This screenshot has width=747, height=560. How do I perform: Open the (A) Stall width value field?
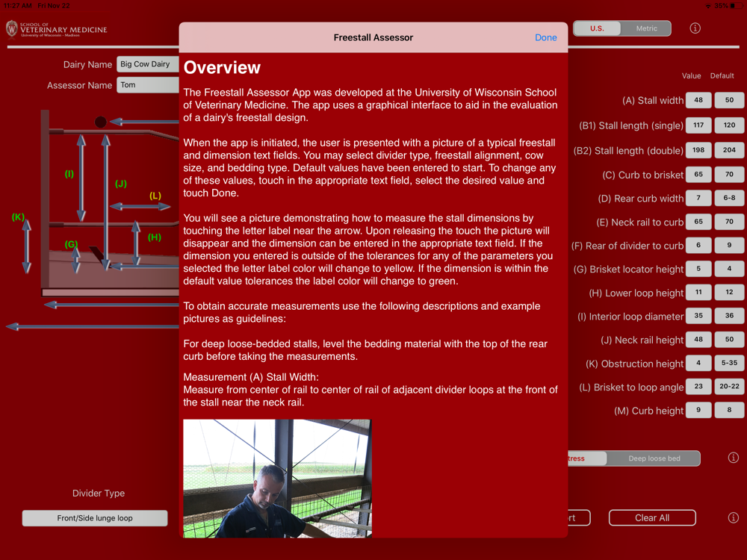(x=698, y=100)
